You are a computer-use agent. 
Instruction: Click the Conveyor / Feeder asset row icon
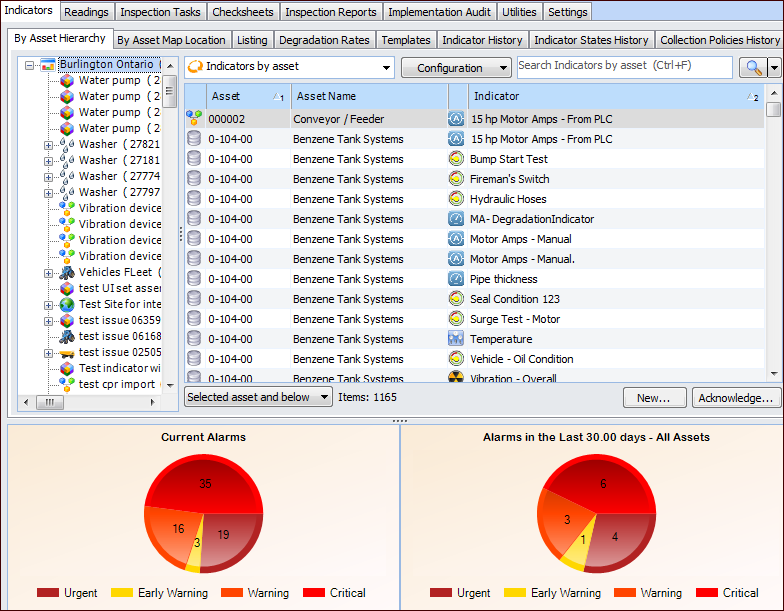point(194,119)
